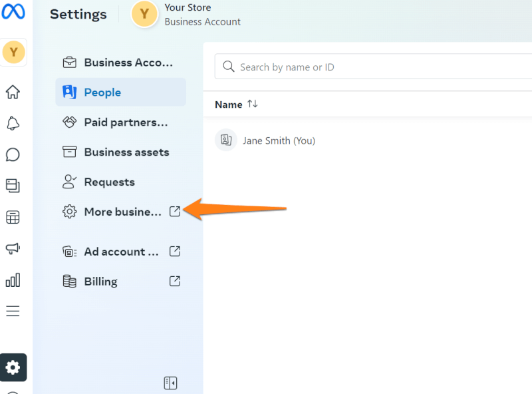Viewport: 532px width, 394px height.
Task: Open the table grid icon in rail
Action: pos(13,217)
